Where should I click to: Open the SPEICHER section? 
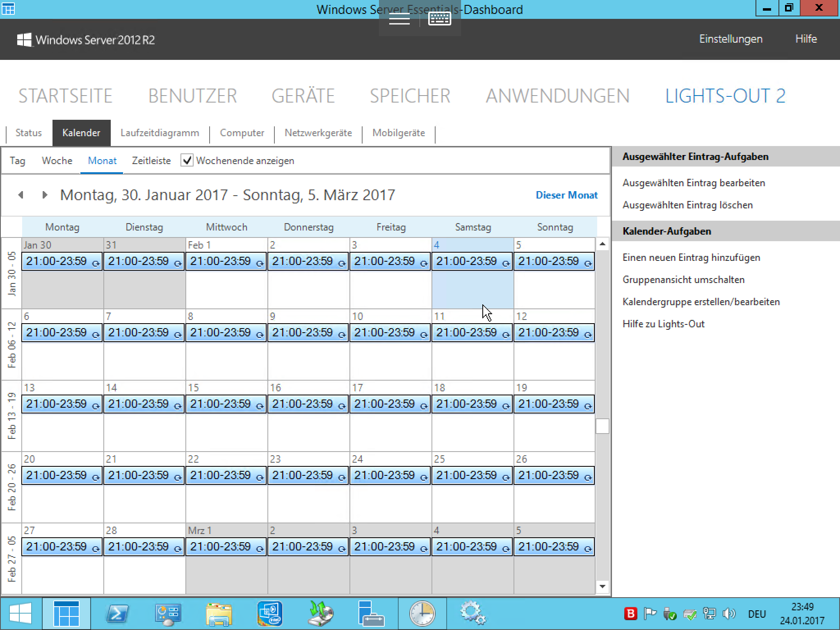410,96
